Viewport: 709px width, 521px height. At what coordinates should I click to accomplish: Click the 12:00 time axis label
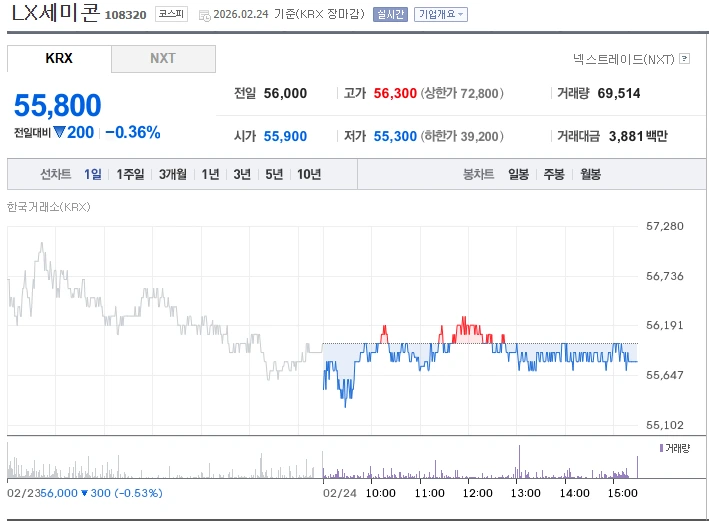(477, 493)
